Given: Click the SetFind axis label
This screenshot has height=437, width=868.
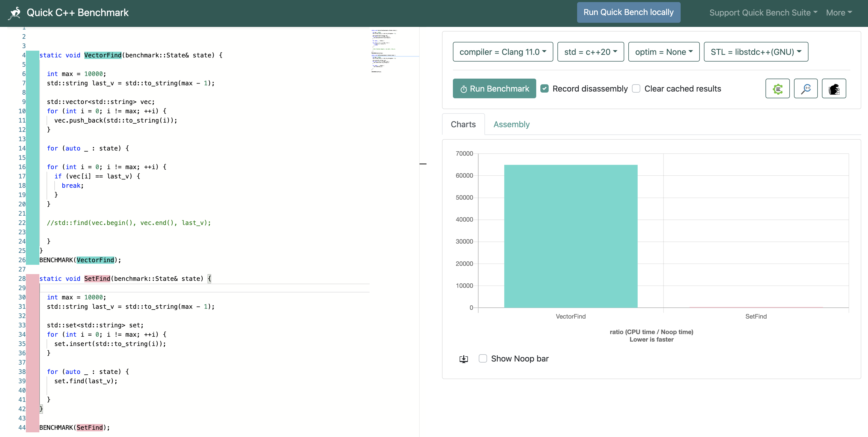Looking at the screenshot, I should tap(756, 316).
